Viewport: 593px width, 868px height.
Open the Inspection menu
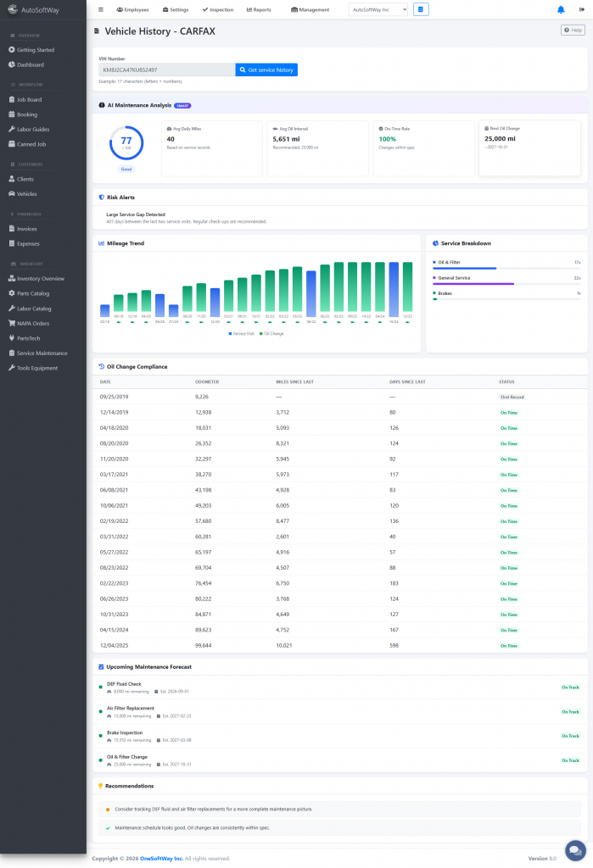click(x=218, y=9)
